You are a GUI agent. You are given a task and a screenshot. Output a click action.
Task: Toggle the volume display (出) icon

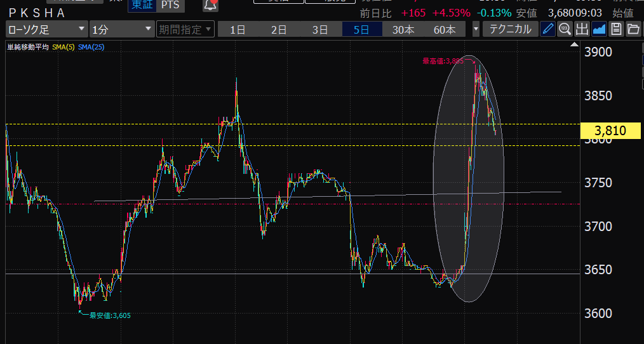[x=582, y=29]
